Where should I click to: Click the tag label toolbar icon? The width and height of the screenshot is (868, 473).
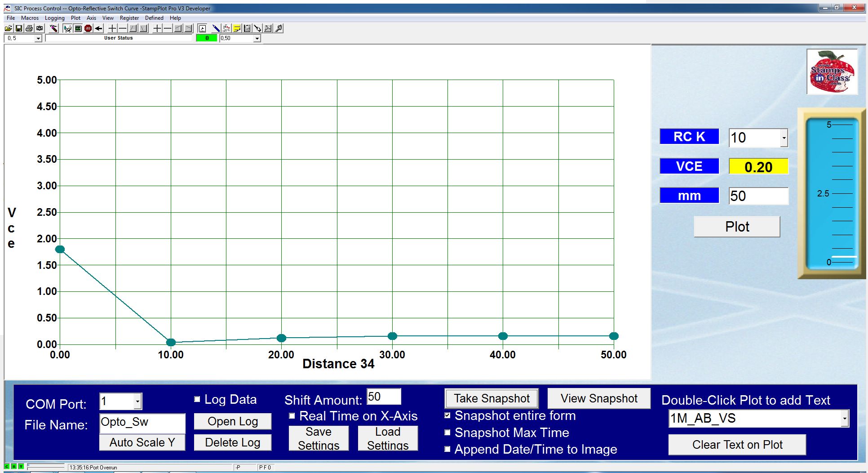pyautogui.click(x=257, y=28)
